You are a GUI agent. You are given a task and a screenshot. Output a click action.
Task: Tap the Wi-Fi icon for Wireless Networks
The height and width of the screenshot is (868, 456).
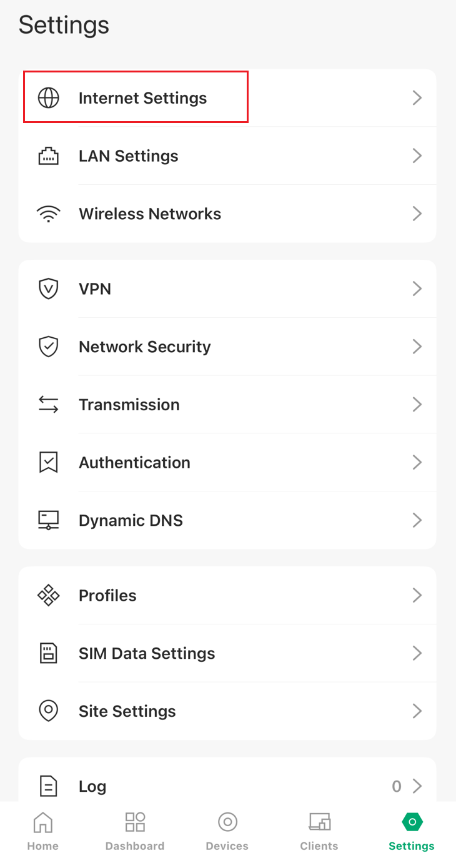point(48,214)
